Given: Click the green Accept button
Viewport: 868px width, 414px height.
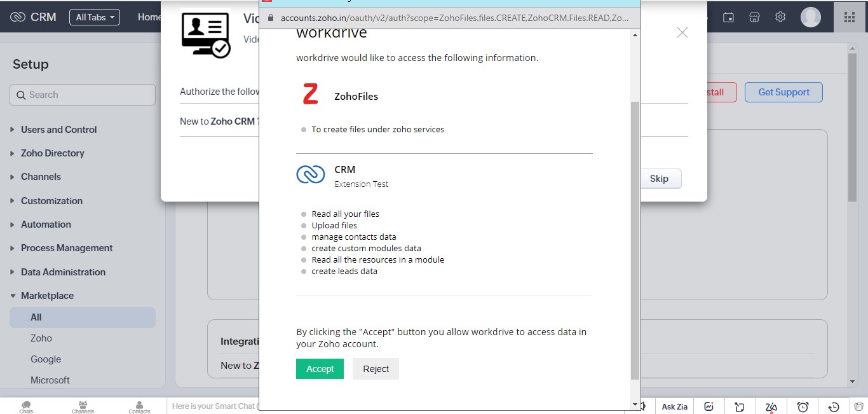Looking at the screenshot, I should coord(320,369).
